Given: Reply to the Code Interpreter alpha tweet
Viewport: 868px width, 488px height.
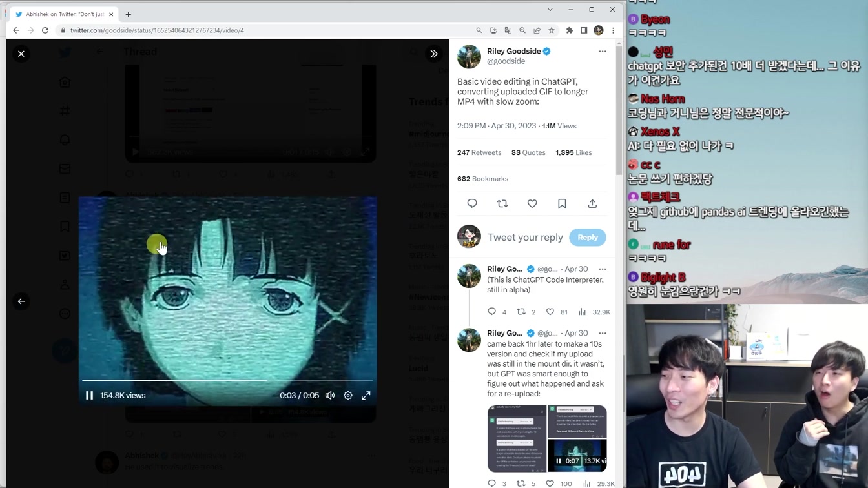Looking at the screenshot, I should click(x=492, y=312).
